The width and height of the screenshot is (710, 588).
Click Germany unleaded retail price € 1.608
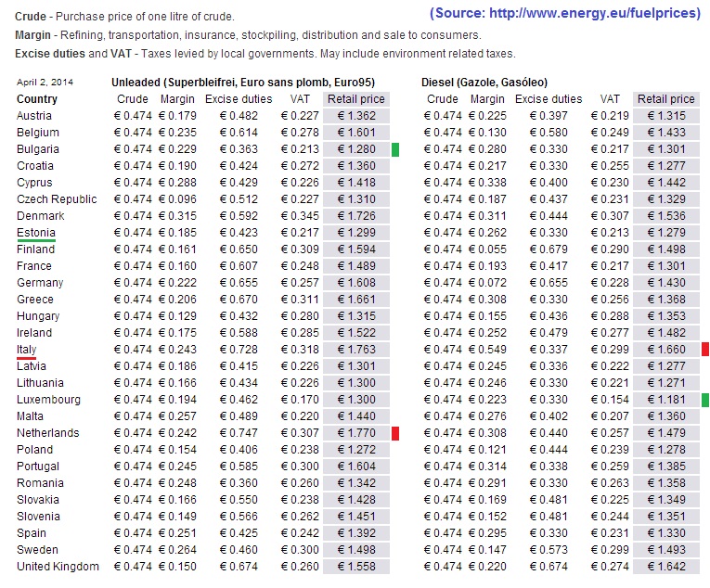[356, 283]
